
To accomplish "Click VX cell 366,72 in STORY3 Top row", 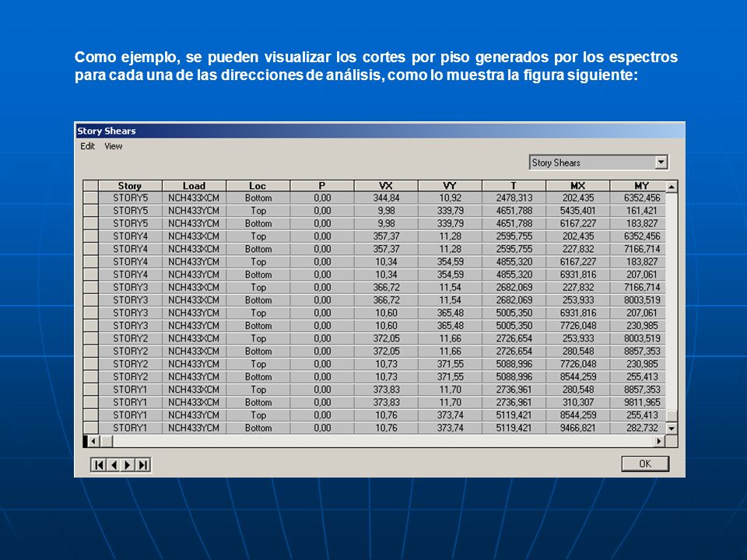I will point(386,287).
